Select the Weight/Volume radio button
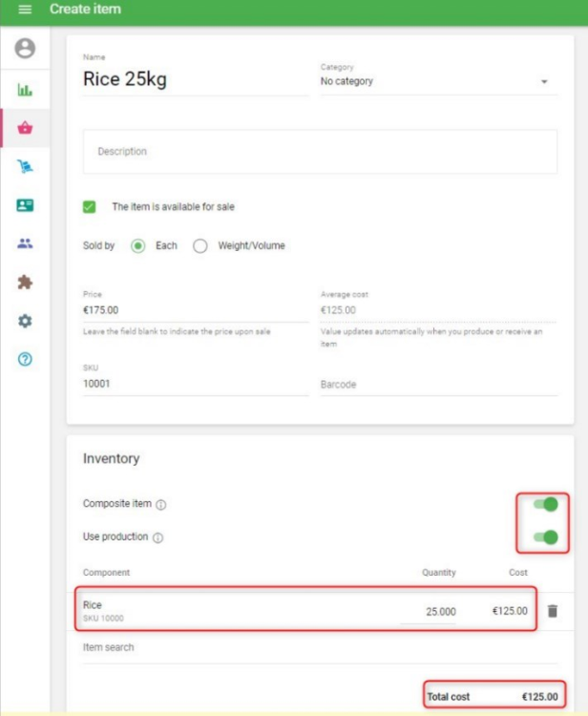Viewport: 588px width, 716px height. coord(200,246)
